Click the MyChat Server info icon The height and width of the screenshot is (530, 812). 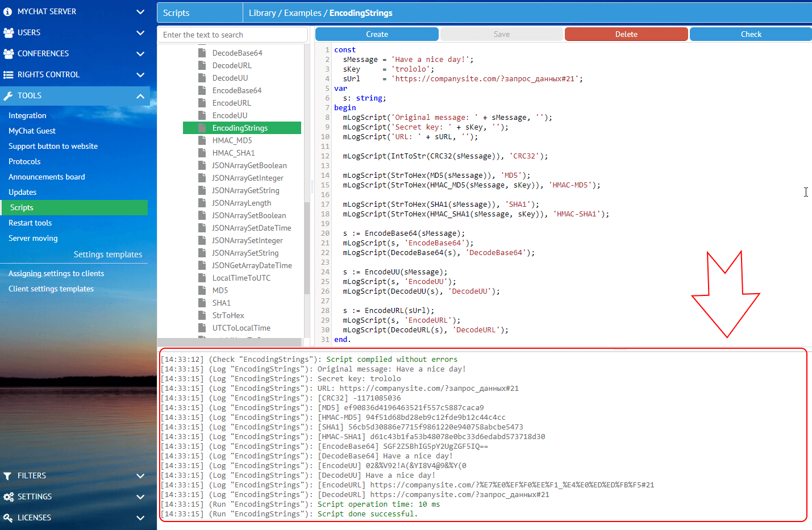[x=8, y=12]
